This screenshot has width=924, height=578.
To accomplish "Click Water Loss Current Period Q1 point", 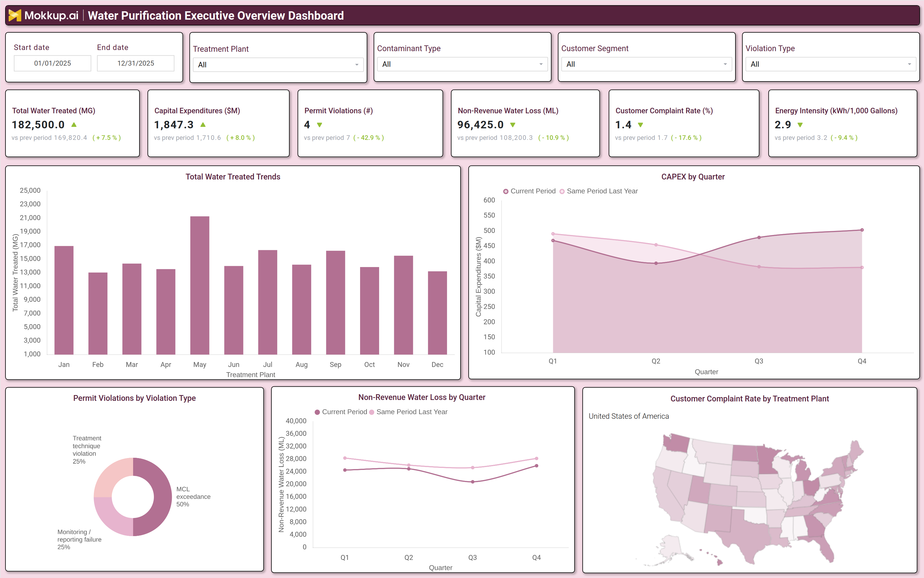I will click(x=345, y=470).
